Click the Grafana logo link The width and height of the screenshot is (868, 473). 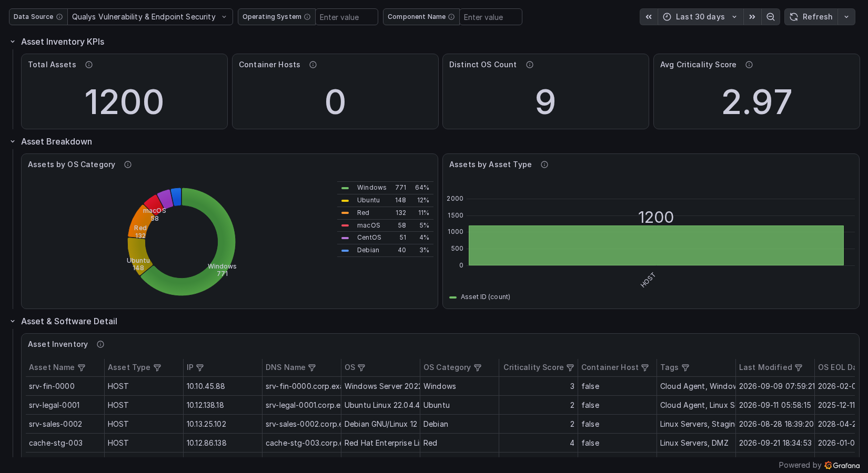pyautogui.click(x=842, y=465)
